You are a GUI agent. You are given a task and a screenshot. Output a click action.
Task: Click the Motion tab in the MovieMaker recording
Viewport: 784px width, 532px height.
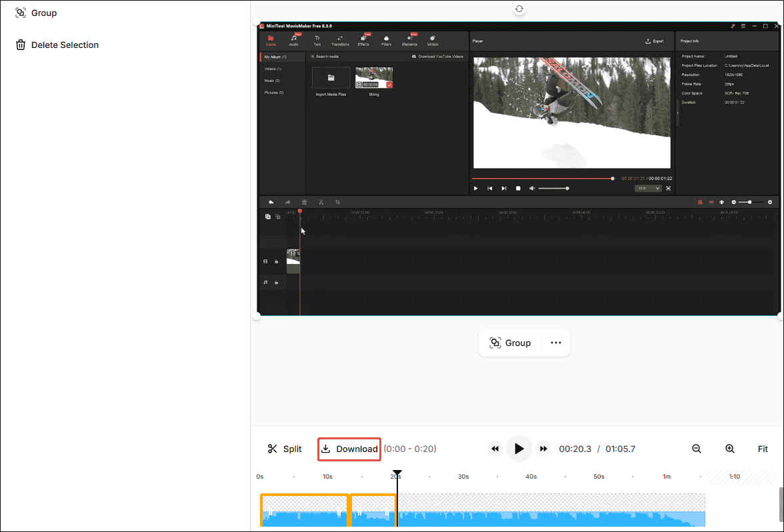click(433, 41)
